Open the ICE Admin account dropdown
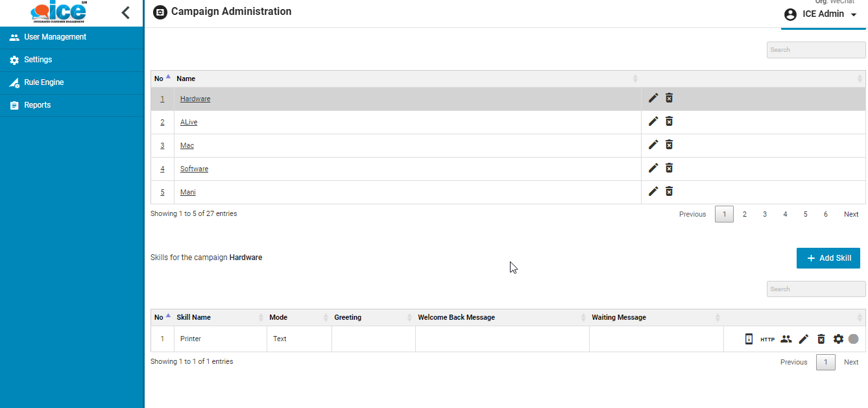The height and width of the screenshot is (408, 868). coord(821,14)
